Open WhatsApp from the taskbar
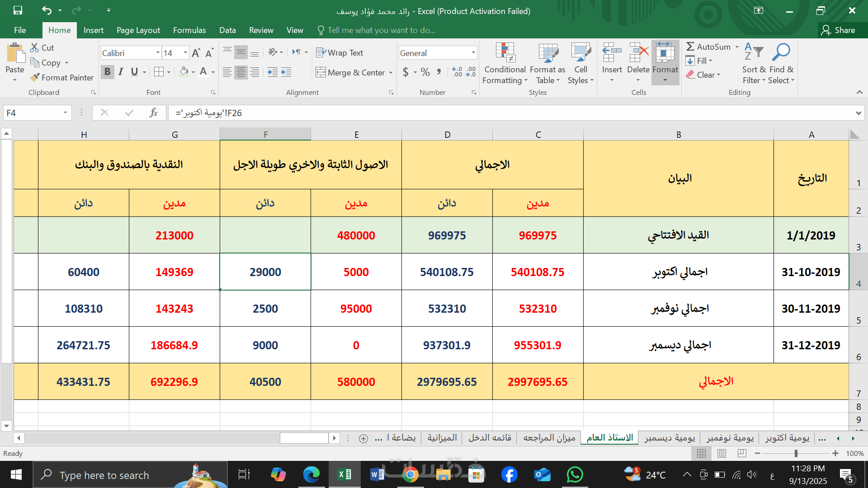The image size is (868, 488). [575, 475]
